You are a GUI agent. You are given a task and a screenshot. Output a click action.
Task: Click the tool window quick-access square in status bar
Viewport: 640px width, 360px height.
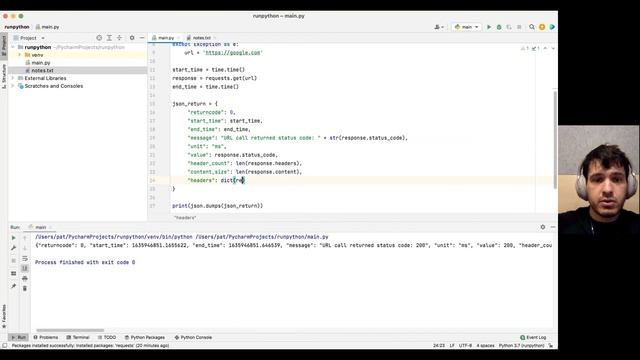(x=4, y=346)
